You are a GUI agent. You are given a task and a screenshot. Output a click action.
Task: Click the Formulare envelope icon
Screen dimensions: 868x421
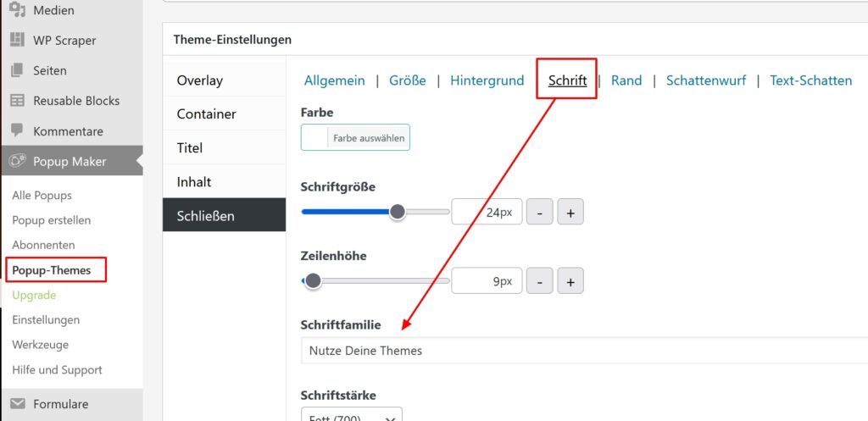click(17, 404)
